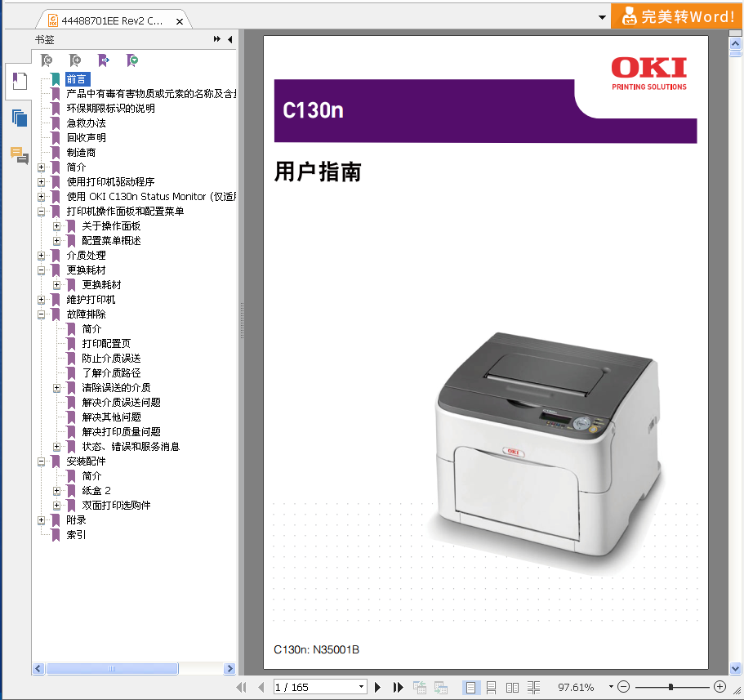The width and height of the screenshot is (744, 700).
Task: Click the document scroll up arrow
Action: click(736, 43)
